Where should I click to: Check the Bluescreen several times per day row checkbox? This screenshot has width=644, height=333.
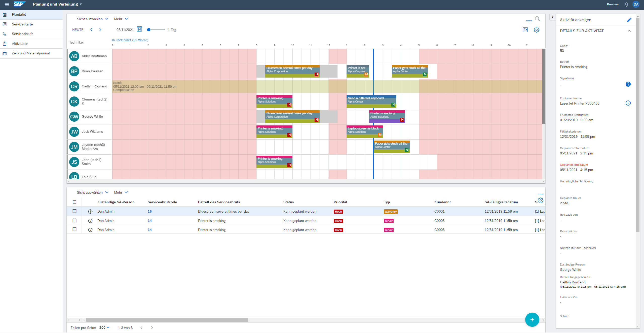point(74,211)
